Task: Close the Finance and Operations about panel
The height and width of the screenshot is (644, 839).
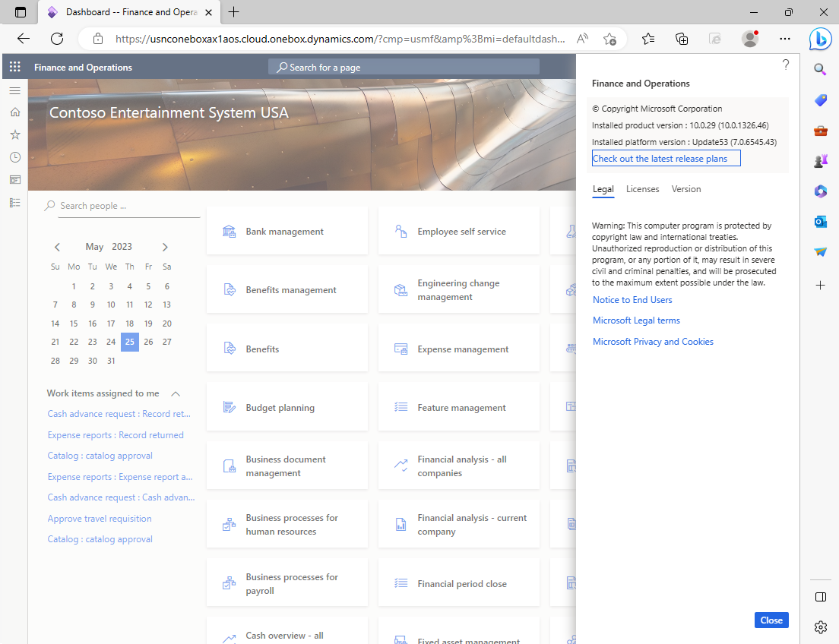Action: point(771,620)
